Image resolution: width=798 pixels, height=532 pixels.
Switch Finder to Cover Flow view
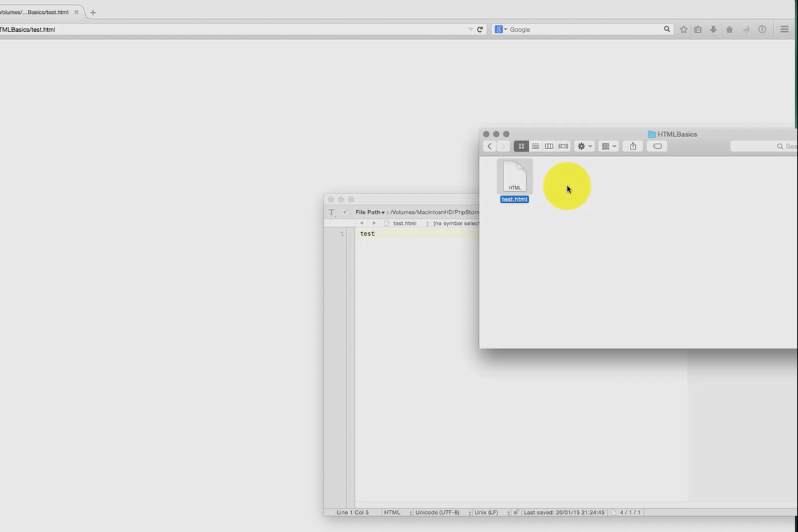pyautogui.click(x=563, y=146)
